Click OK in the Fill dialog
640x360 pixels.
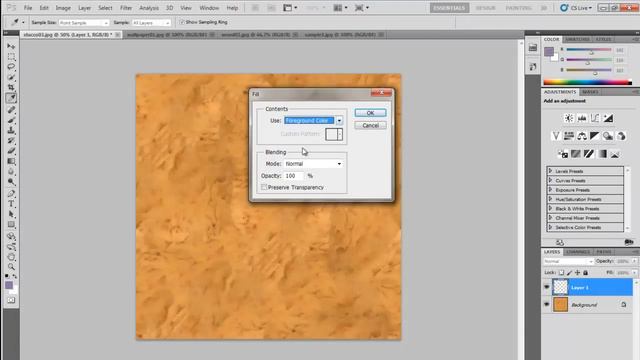pyautogui.click(x=370, y=113)
